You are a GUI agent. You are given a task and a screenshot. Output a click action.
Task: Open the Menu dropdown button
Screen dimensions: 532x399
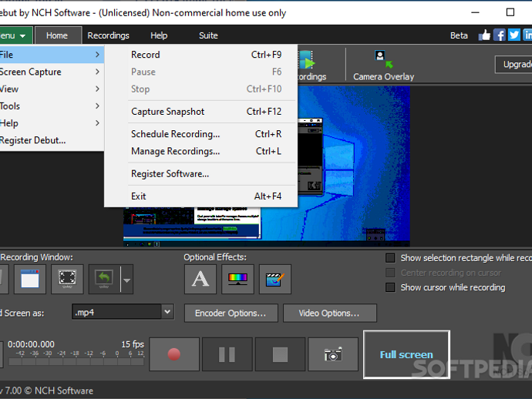(x=15, y=35)
